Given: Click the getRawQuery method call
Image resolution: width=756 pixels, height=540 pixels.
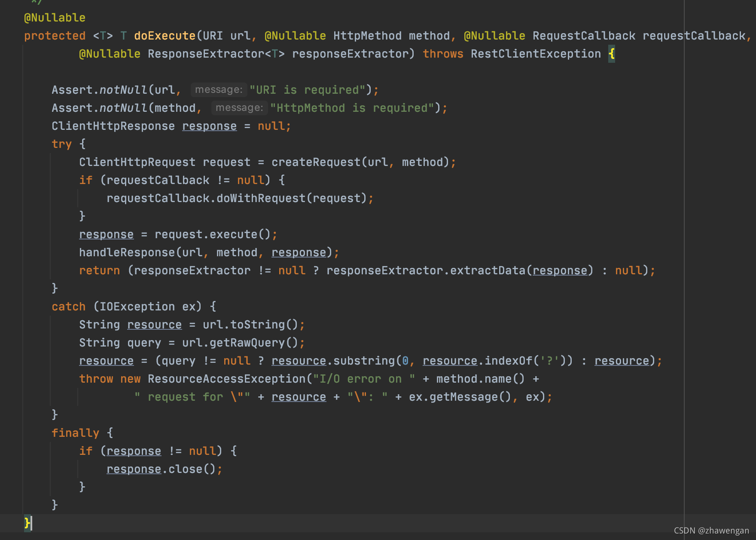Looking at the screenshot, I should click(247, 343).
